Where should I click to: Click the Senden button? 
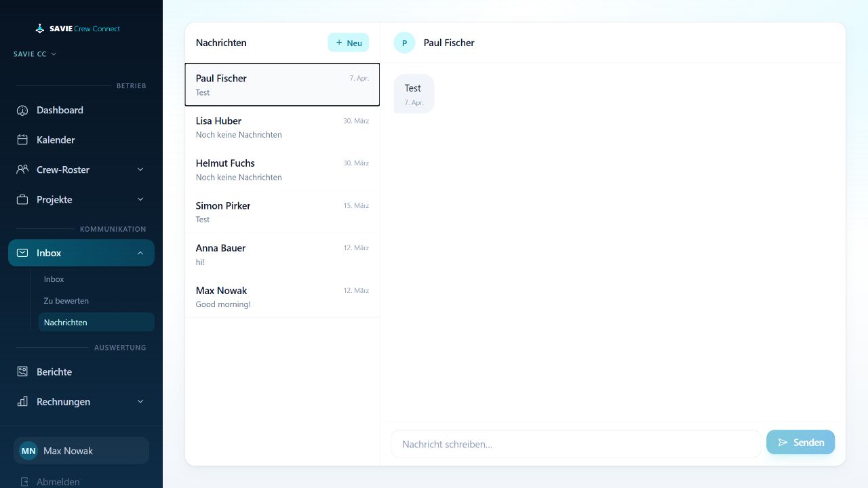[x=801, y=442]
